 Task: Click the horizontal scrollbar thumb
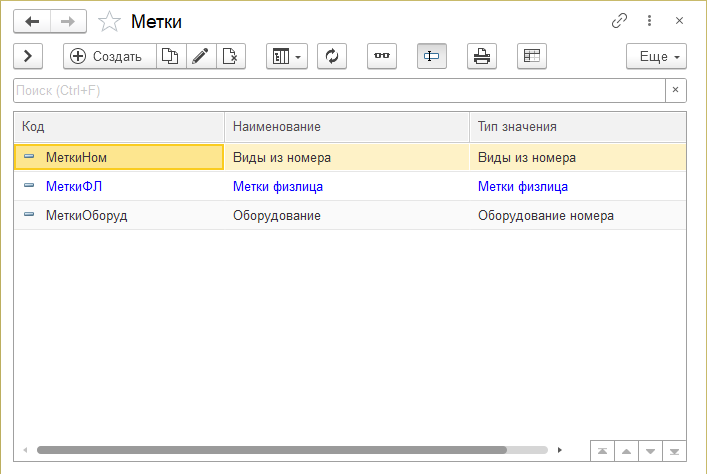coord(270,450)
